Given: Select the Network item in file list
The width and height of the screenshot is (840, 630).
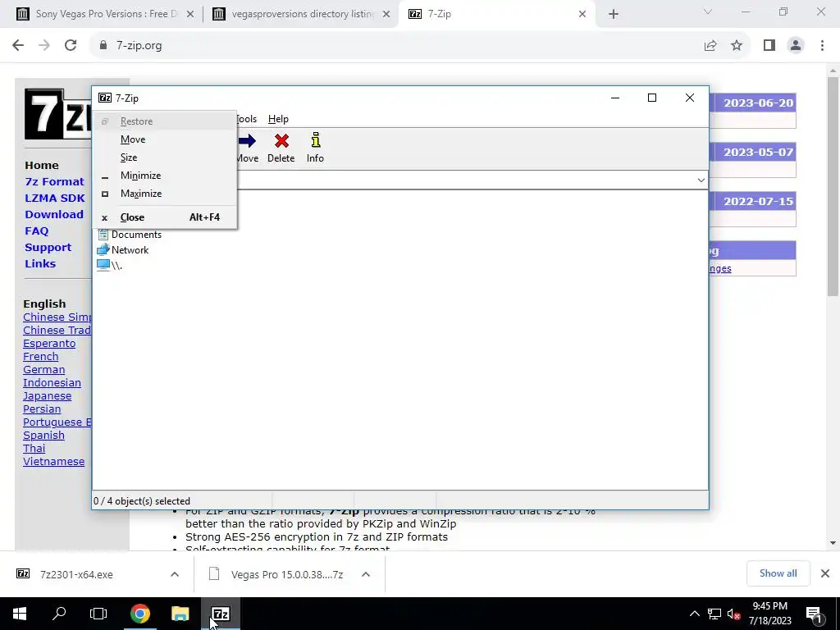Looking at the screenshot, I should [x=123, y=250].
